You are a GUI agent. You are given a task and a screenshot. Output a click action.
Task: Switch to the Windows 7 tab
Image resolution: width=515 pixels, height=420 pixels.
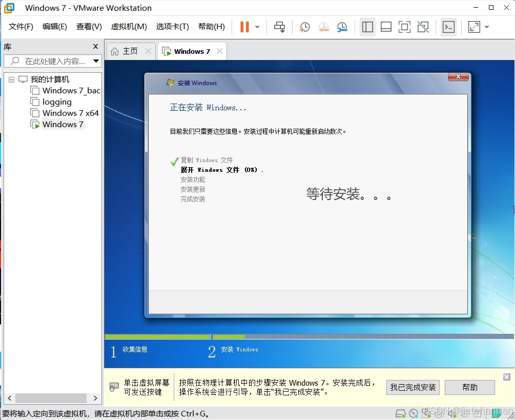[x=192, y=51]
